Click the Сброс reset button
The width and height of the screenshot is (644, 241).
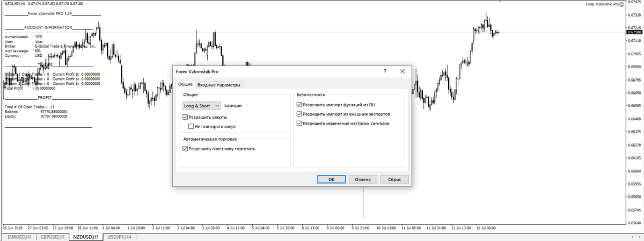tap(394, 179)
